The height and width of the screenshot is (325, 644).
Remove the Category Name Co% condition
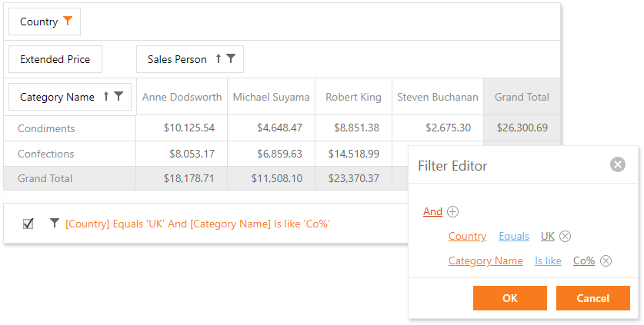[x=606, y=261]
